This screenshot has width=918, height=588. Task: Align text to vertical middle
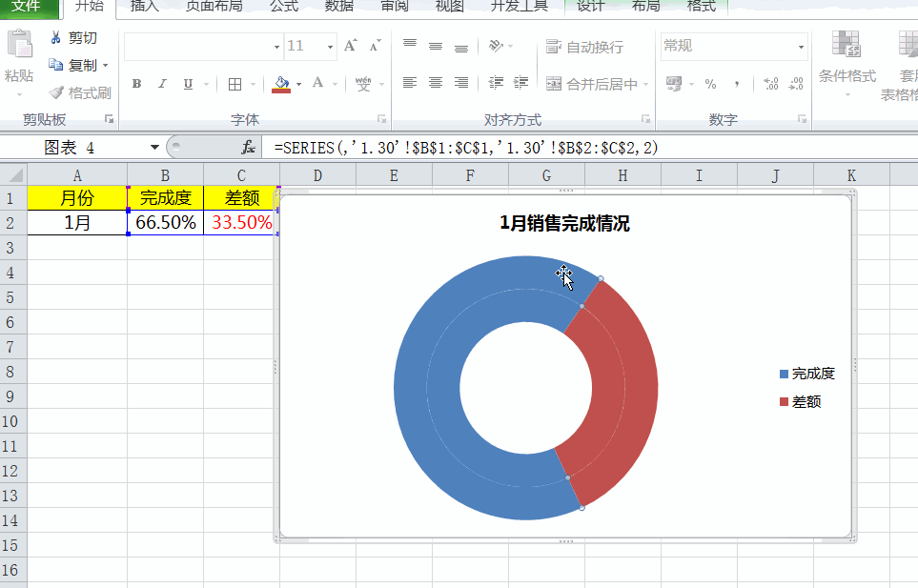tap(436, 46)
